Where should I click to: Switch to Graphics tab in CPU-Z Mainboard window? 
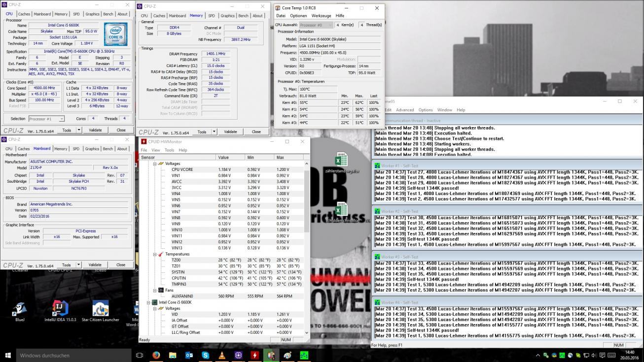click(92, 149)
